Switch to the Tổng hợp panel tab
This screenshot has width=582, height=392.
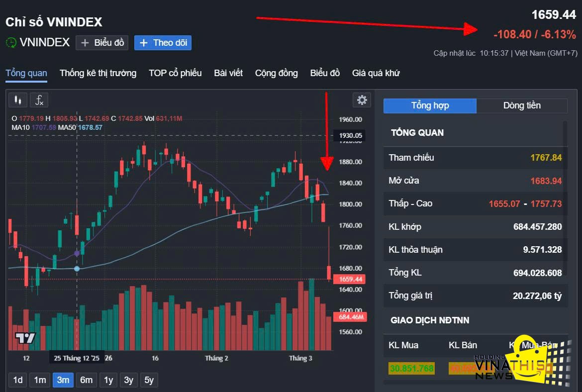coord(429,105)
